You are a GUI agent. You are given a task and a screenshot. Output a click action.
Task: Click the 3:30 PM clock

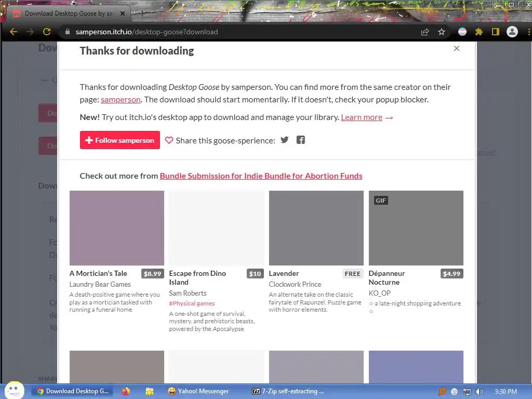[x=506, y=392]
